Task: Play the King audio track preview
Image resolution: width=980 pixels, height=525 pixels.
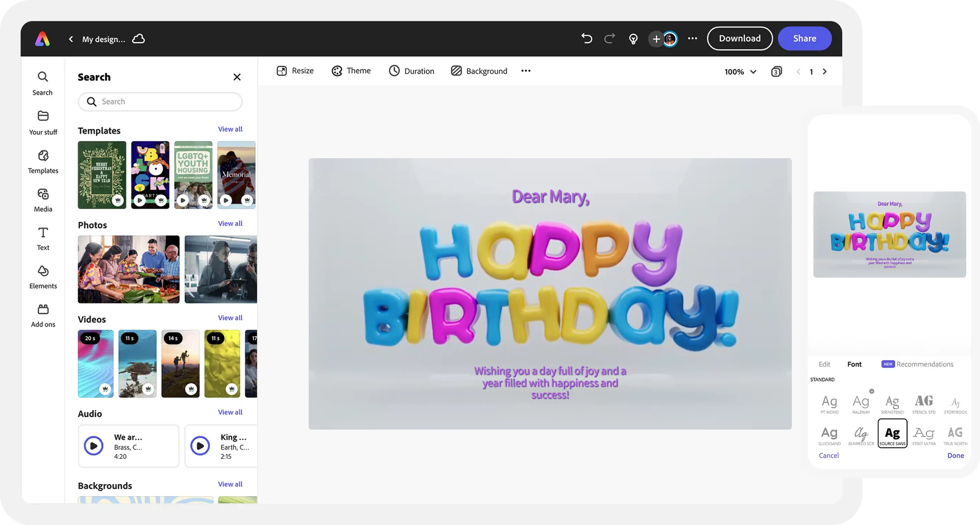Action: pyautogui.click(x=200, y=446)
